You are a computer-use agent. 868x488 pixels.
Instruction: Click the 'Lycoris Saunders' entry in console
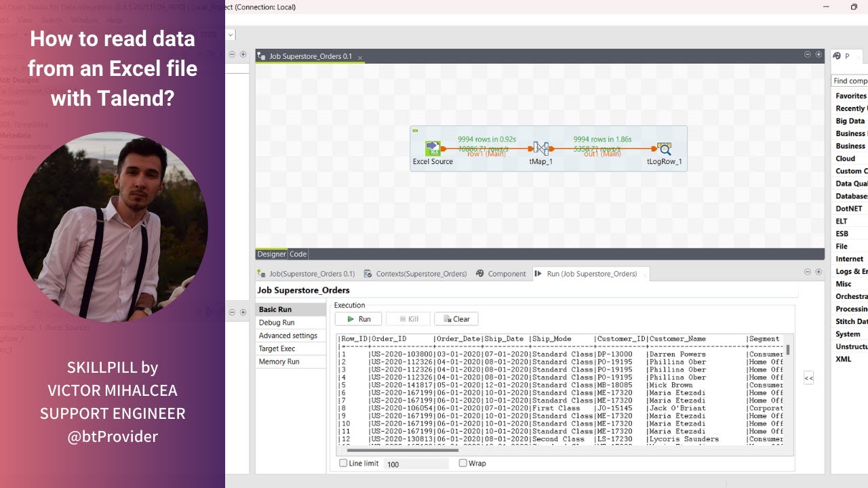[684, 439]
